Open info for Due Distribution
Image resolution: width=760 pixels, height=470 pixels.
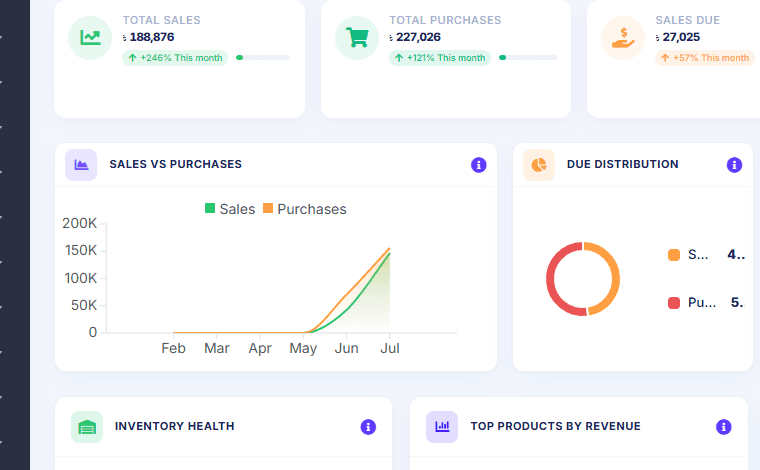coord(734,165)
